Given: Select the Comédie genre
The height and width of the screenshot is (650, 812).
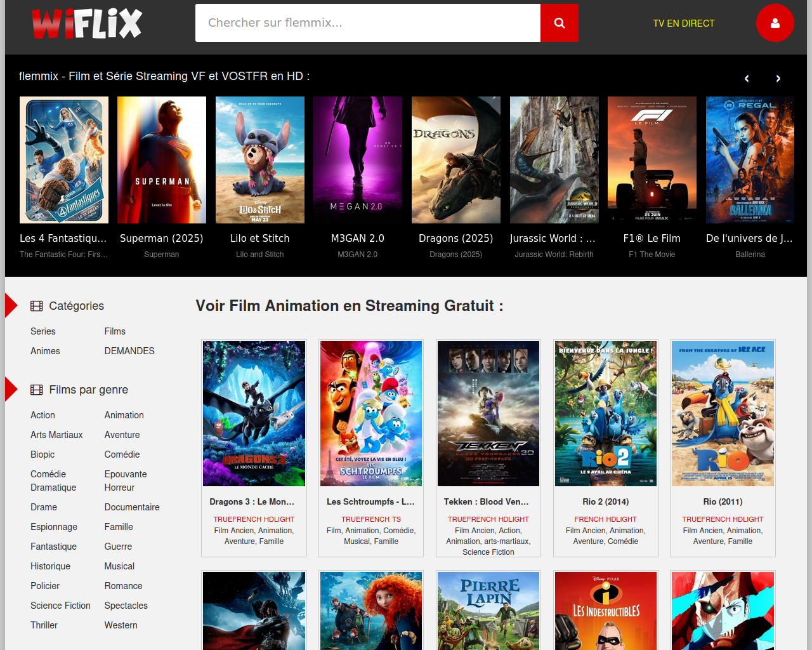Looking at the screenshot, I should coord(122,454).
